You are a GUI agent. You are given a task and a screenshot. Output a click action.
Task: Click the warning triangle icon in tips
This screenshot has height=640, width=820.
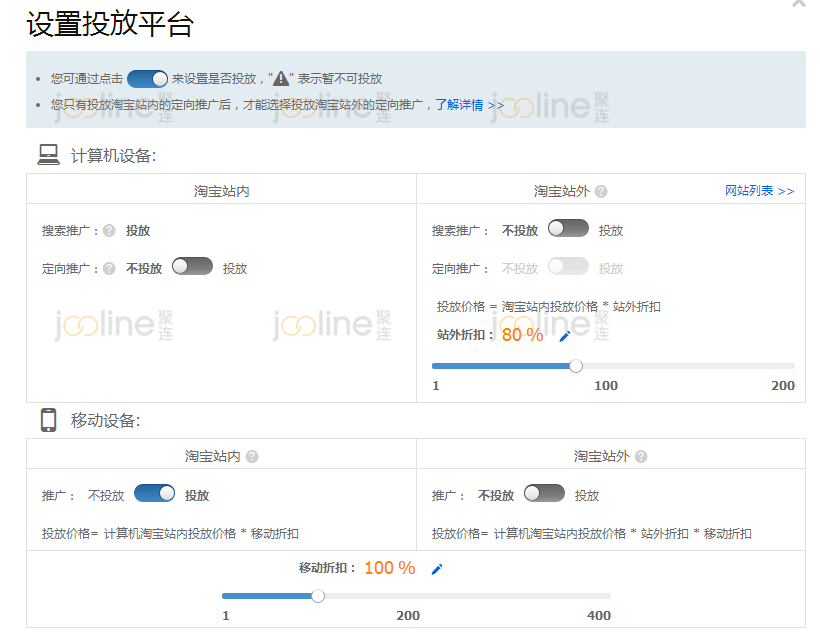pos(281,78)
